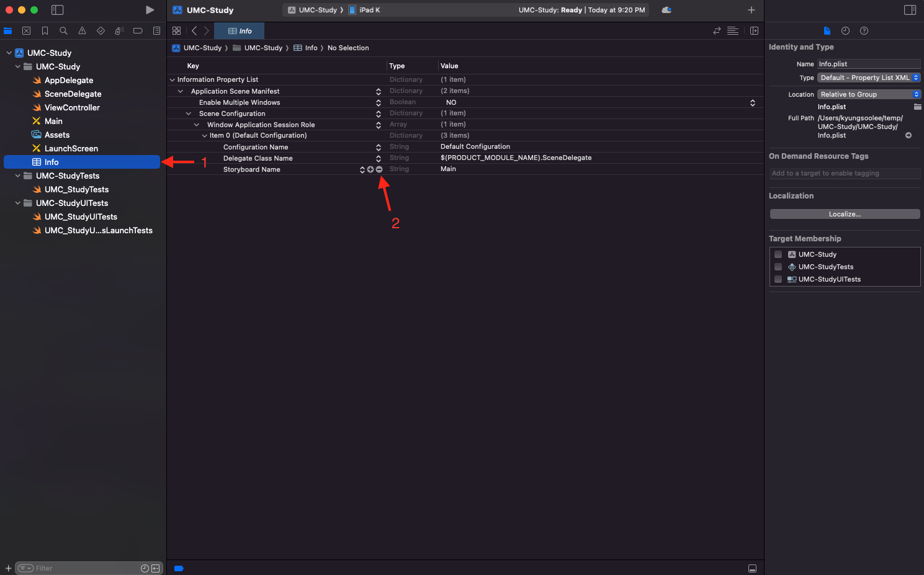Image resolution: width=924 pixels, height=575 pixels.
Task: Collapse the UMC-StudyUITests group
Action: point(18,203)
